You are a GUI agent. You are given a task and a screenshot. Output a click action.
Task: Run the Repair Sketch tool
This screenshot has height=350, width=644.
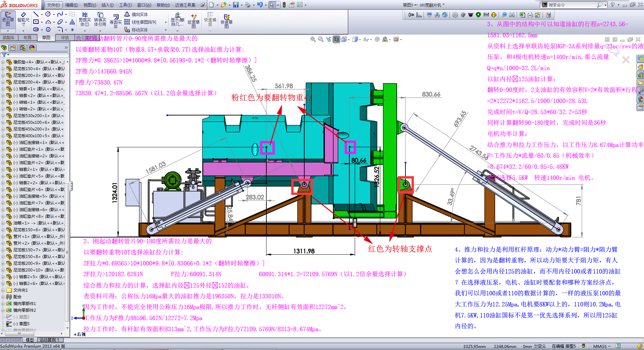pyautogui.click(x=194, y=20)
